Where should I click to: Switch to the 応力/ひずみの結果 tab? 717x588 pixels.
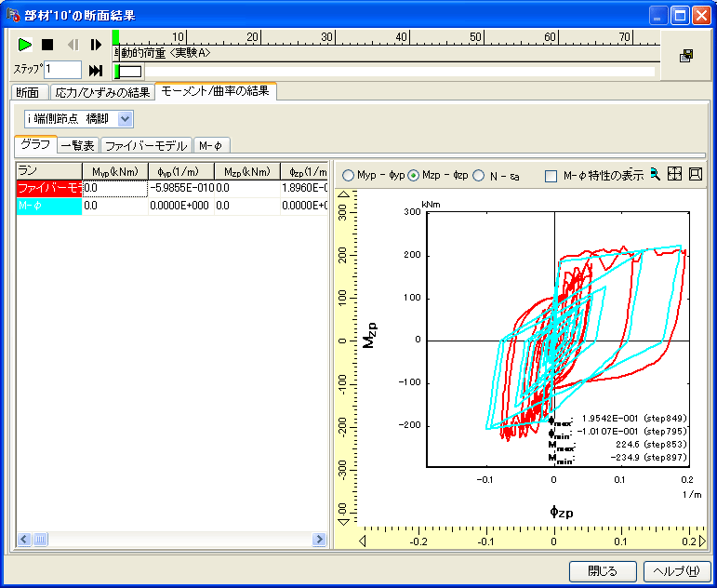(102, 93)
